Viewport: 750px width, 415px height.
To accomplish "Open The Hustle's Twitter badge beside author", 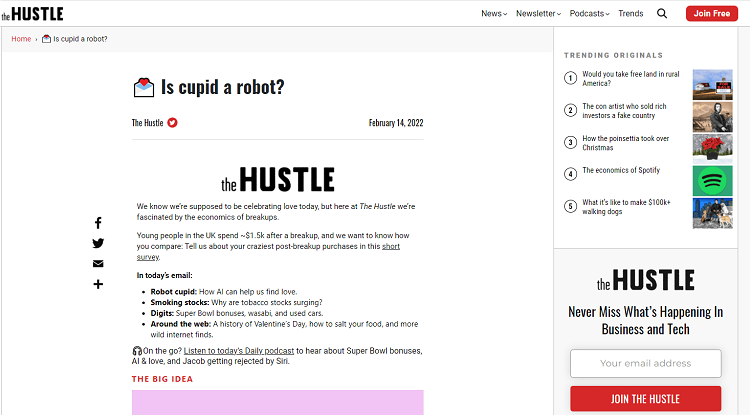I will click(172, 123).
